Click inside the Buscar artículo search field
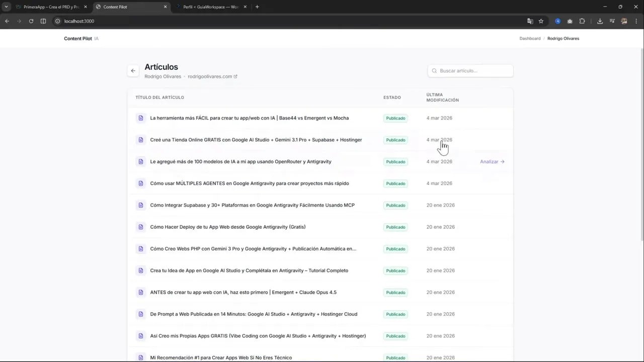This screenshot has width=644, height=362. tap(470, 70)
